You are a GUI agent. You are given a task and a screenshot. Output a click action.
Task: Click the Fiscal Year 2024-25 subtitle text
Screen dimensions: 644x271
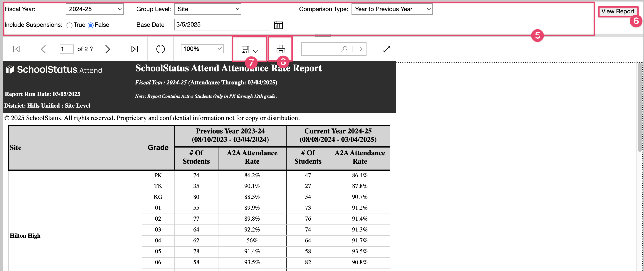(x=206, y=83)
